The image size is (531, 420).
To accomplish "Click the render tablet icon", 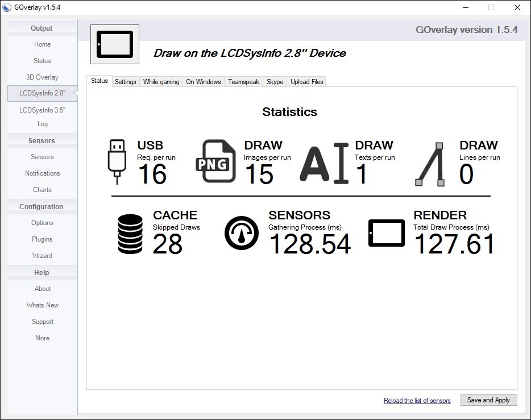I will pos(387,233).
